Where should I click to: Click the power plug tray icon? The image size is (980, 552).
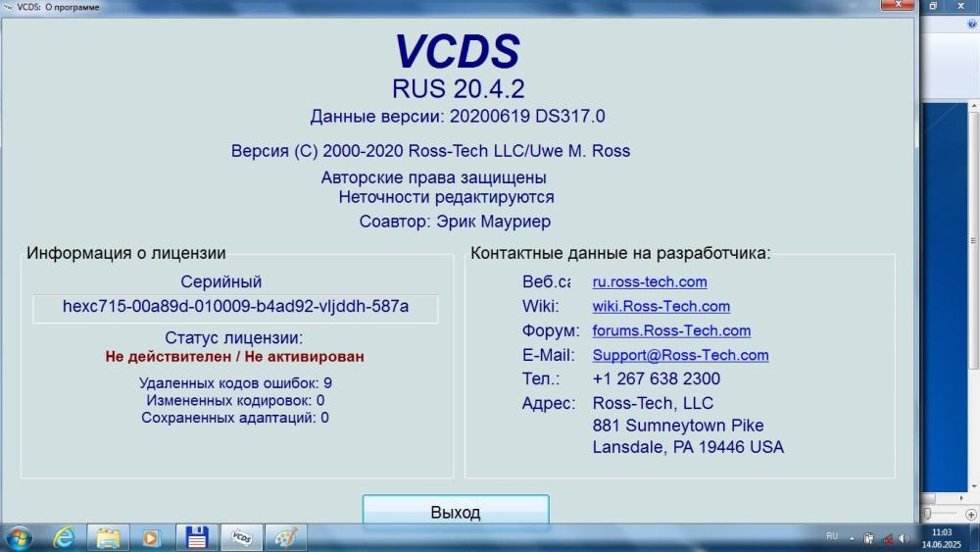point(868,537)
